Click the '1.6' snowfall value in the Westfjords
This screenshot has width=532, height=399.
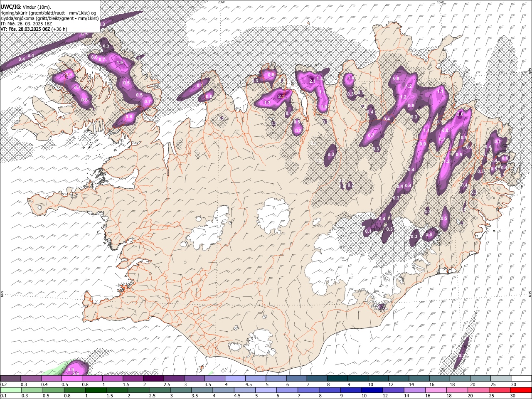tap(120, 63)
